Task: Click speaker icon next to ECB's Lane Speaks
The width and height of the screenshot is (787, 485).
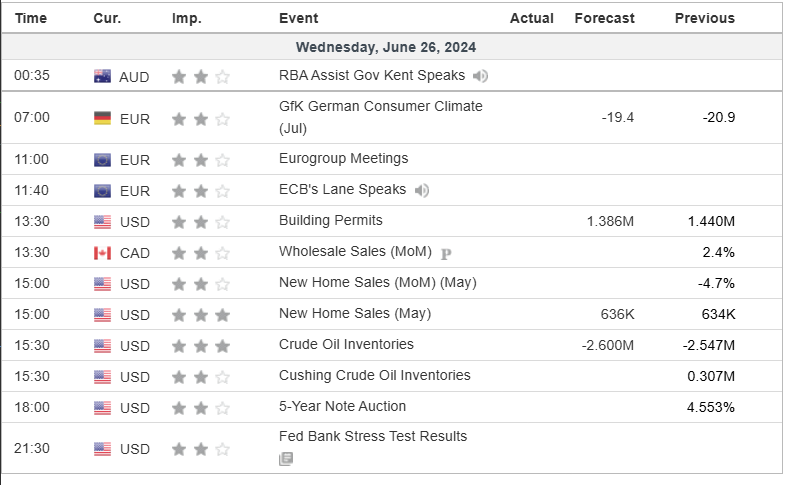Action: [422, 190]
